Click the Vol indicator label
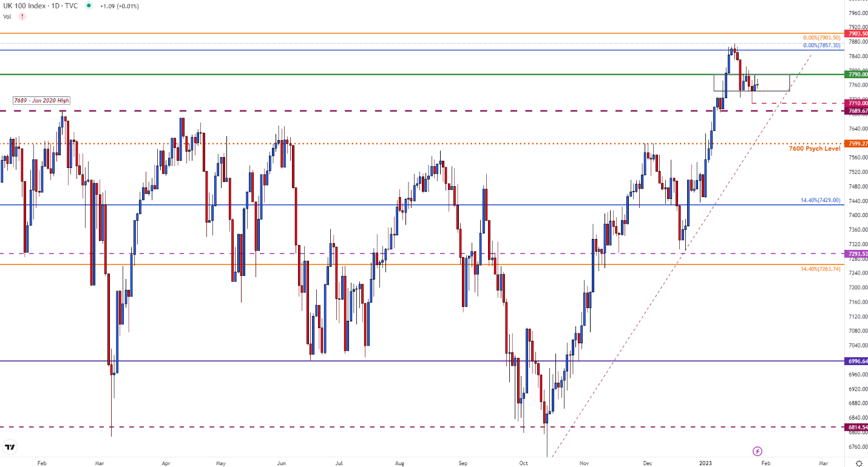Screen dimensions: 868x467 tap(7, 16)
